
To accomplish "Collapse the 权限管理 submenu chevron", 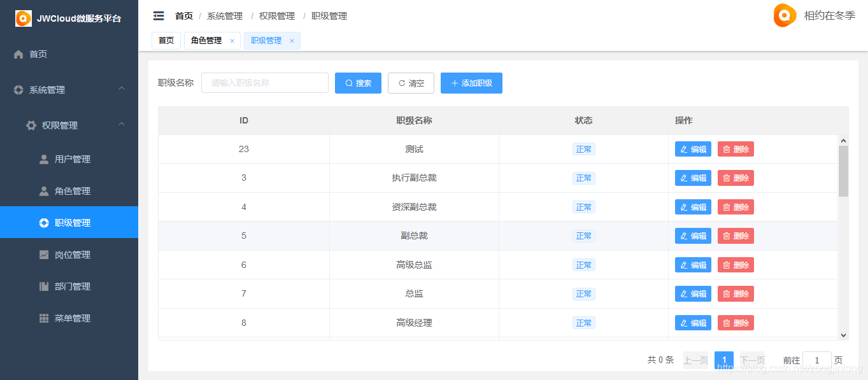I will 122,125.
